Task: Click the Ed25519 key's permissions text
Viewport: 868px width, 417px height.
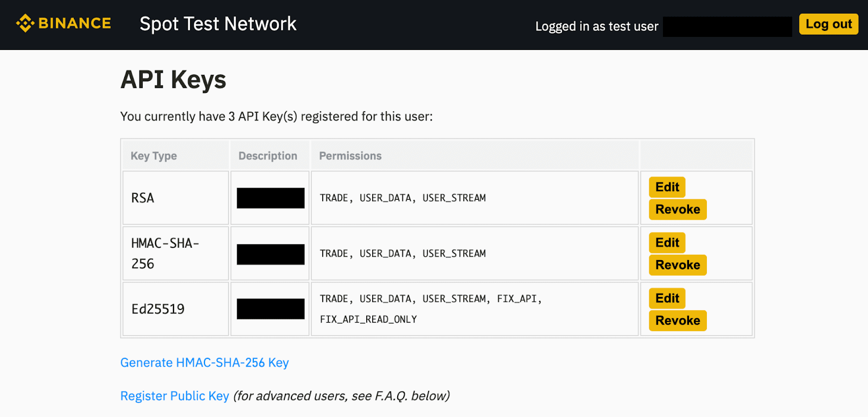Action: 431,309
